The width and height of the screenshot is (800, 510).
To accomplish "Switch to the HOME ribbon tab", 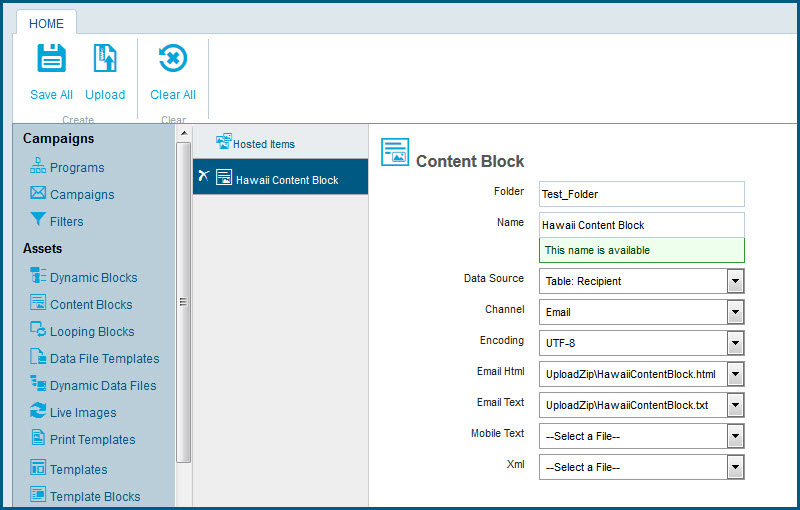I will point(46,23).
